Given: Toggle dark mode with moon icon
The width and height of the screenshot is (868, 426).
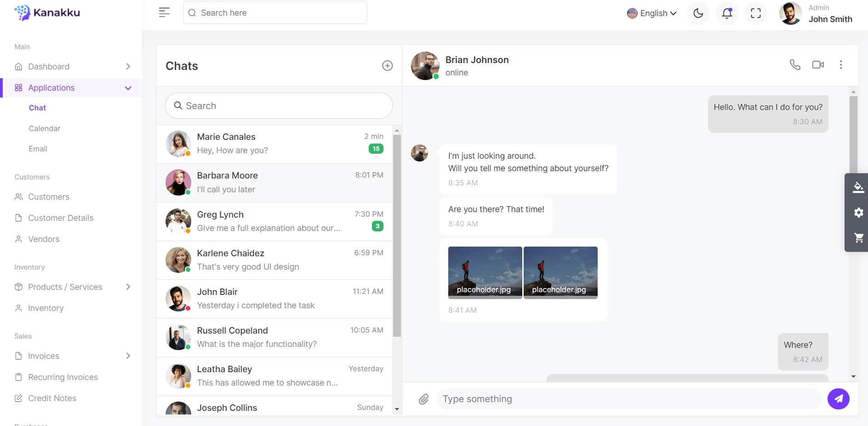Looking at the screenshot, I should tap(698, 13).
